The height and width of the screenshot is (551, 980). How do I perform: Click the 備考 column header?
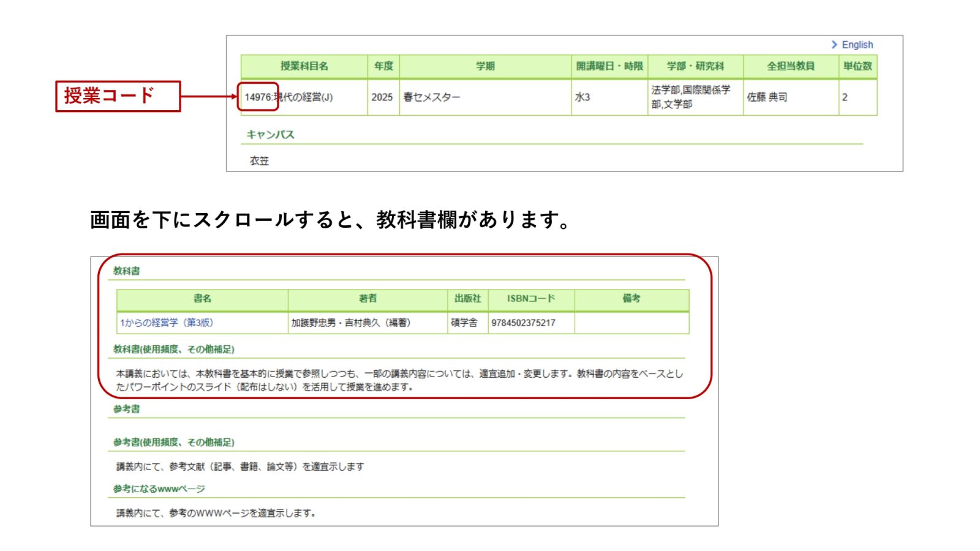click(x=631, y=300)
